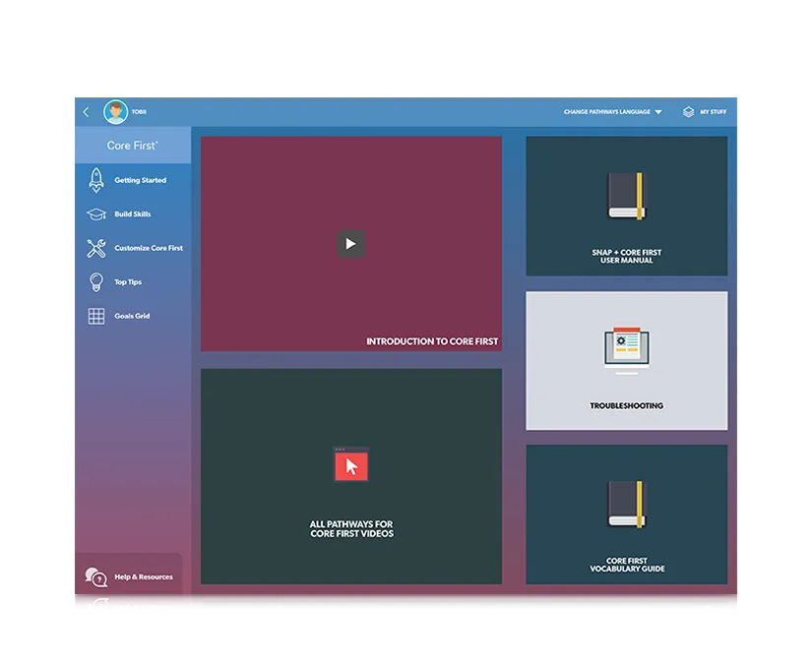Open All Pathways for Core First Videos

click(351, 477)
